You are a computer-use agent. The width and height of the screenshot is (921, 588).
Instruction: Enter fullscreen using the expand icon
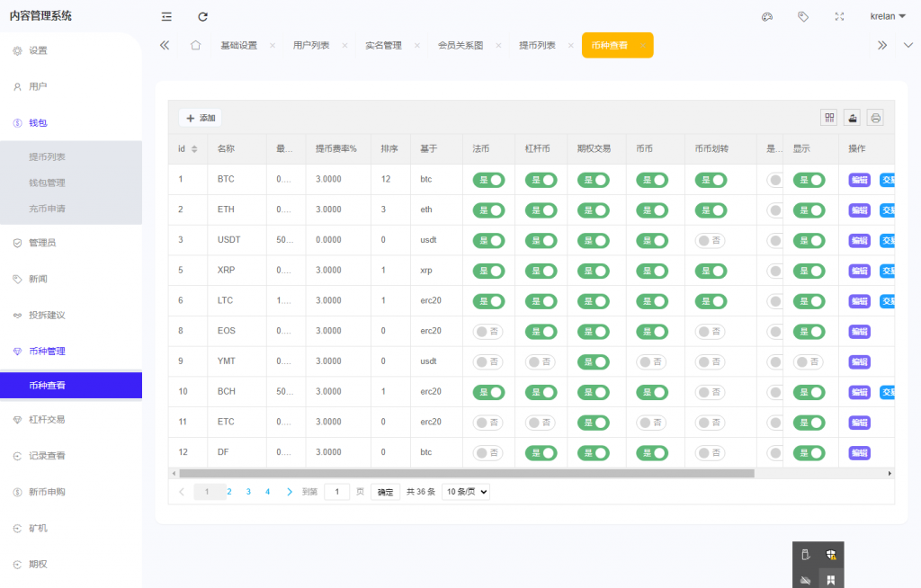tap(839, 16)
